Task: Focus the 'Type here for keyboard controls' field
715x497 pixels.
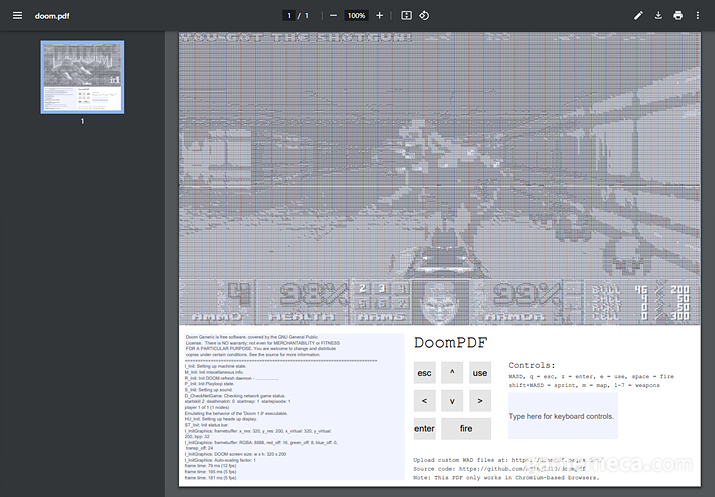Action: [x=563, y=416]
